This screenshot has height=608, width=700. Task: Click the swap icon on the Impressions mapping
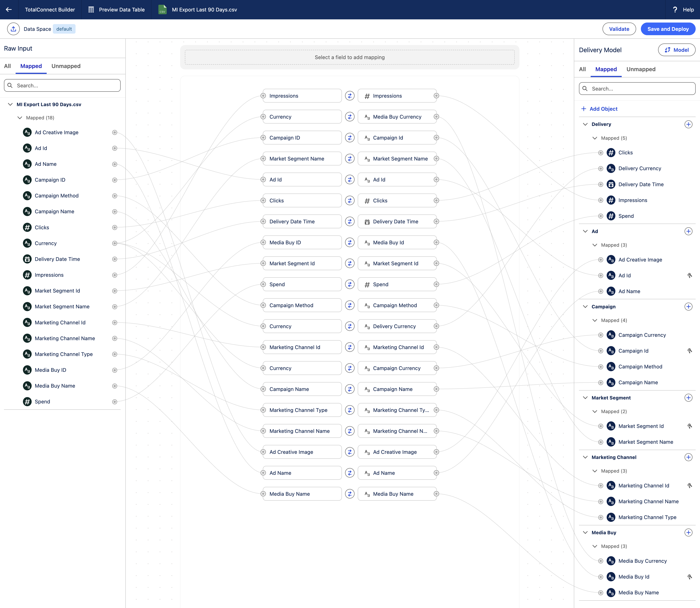(350, 96)
